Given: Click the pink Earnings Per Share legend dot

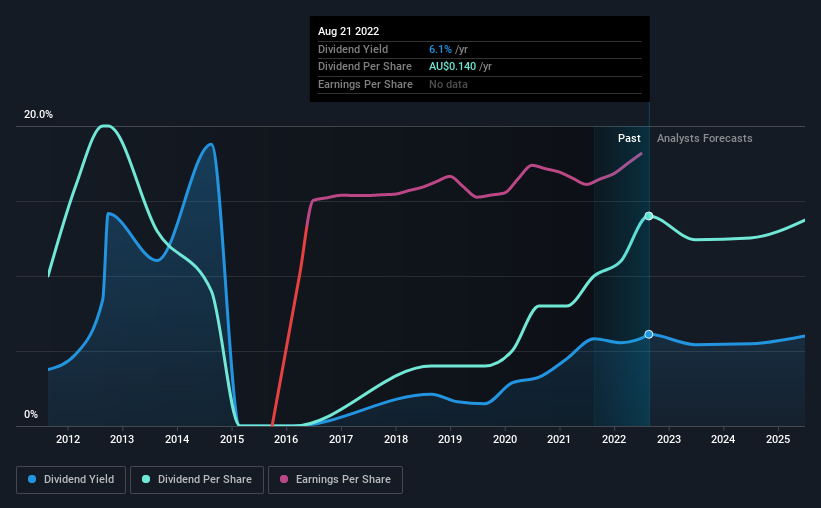Looking at the screenshot, I should coord(284,479).
